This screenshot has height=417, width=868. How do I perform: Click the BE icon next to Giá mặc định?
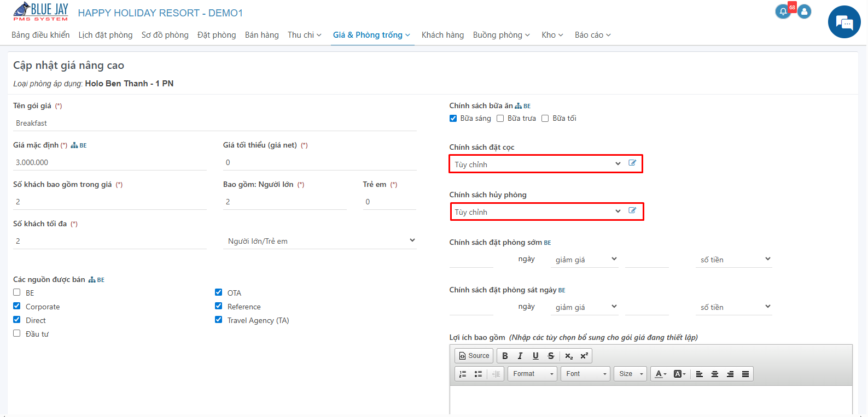point(79,145)
